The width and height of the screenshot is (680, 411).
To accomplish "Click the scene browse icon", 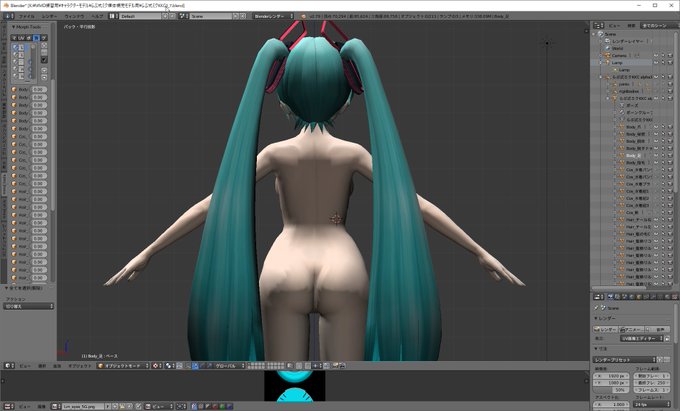I will coord(183,16).
